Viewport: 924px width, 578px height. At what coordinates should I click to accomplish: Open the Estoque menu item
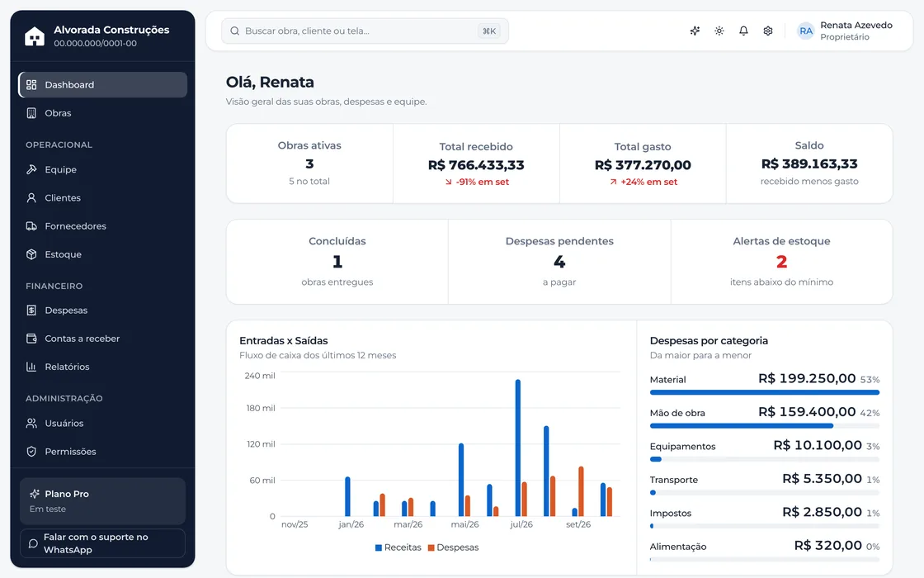point(102,254)
